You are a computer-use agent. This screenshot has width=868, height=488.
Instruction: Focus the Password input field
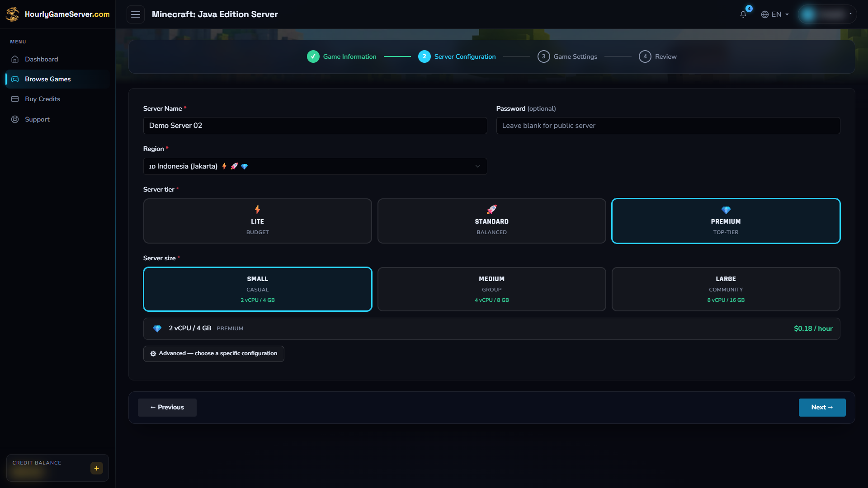pos(668,126)
